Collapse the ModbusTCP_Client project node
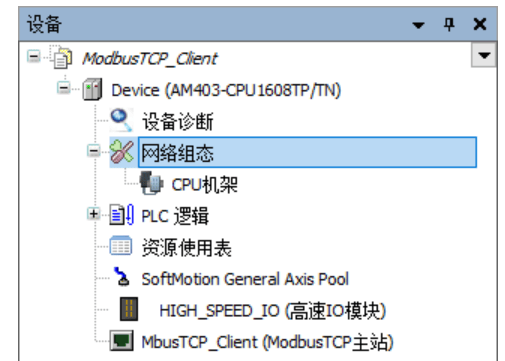 tap(34, 56)
